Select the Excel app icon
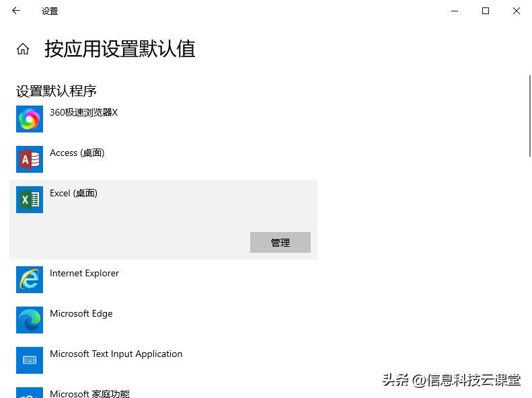The height and width of the screenshot is (398, 532). 30,200
